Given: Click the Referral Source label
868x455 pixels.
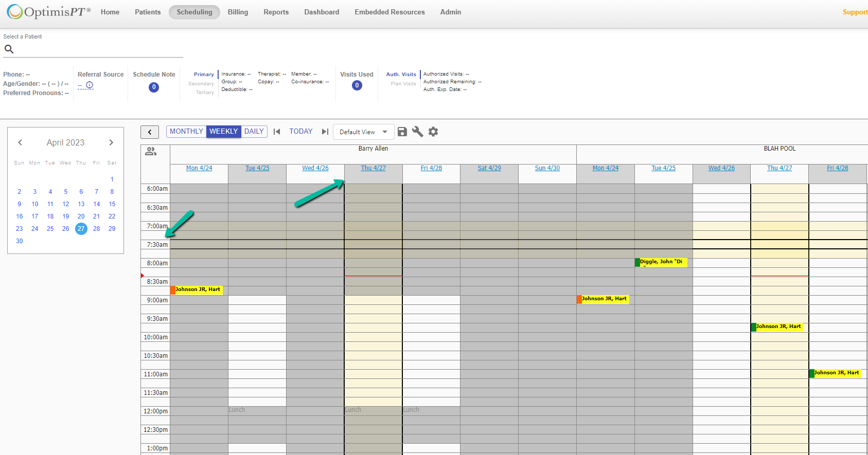Looking at the screenshot, I should pyautogui.click(x=101, y=75).
